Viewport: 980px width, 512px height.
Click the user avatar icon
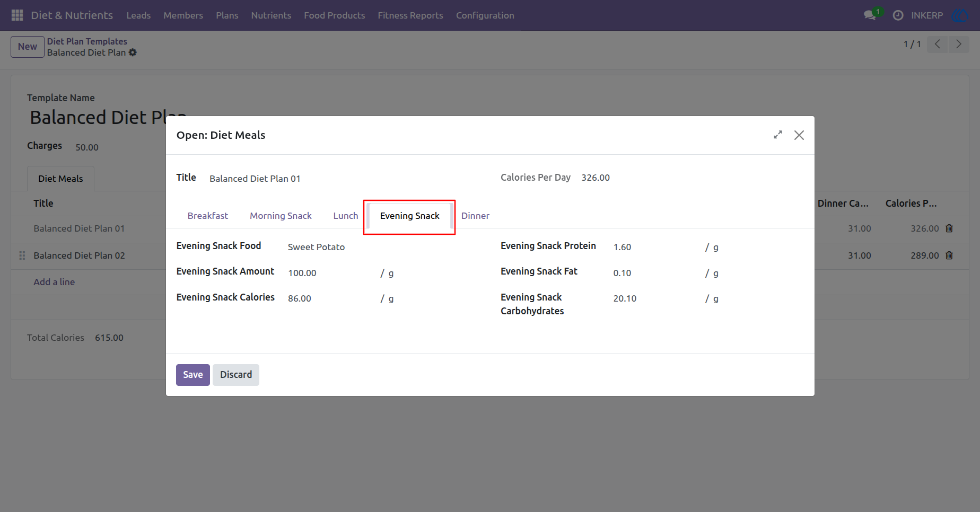[x=960, y=15]
